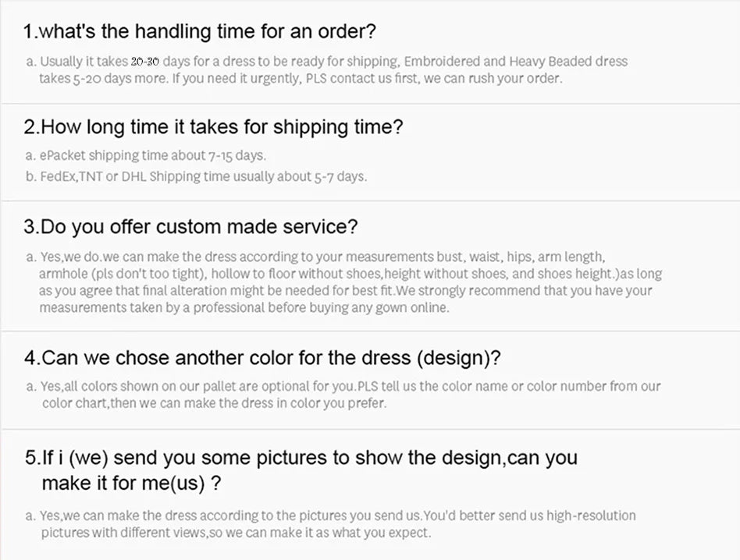
Task: Select the "according to the pictures you send us" line
Action: (337, 516)
